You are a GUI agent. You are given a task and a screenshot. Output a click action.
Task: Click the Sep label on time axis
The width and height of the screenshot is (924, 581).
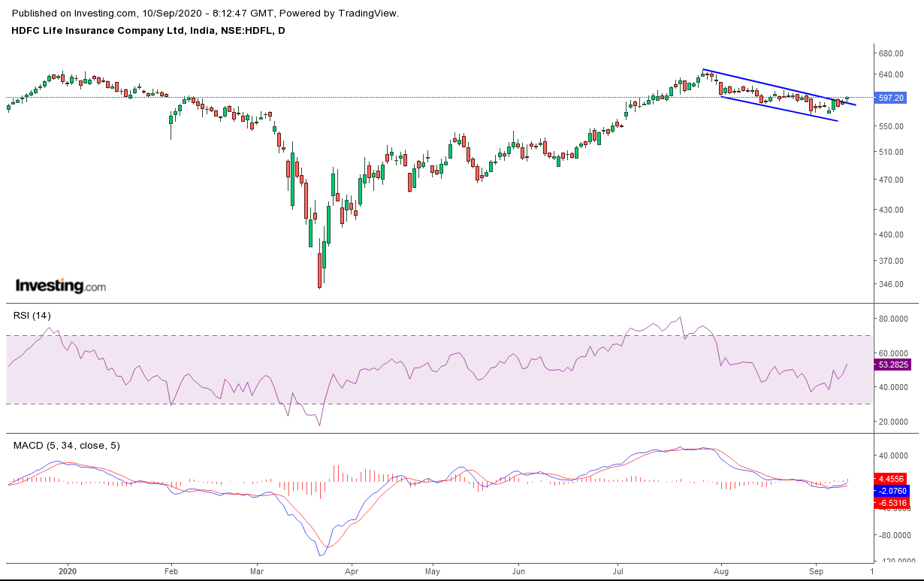817,572
